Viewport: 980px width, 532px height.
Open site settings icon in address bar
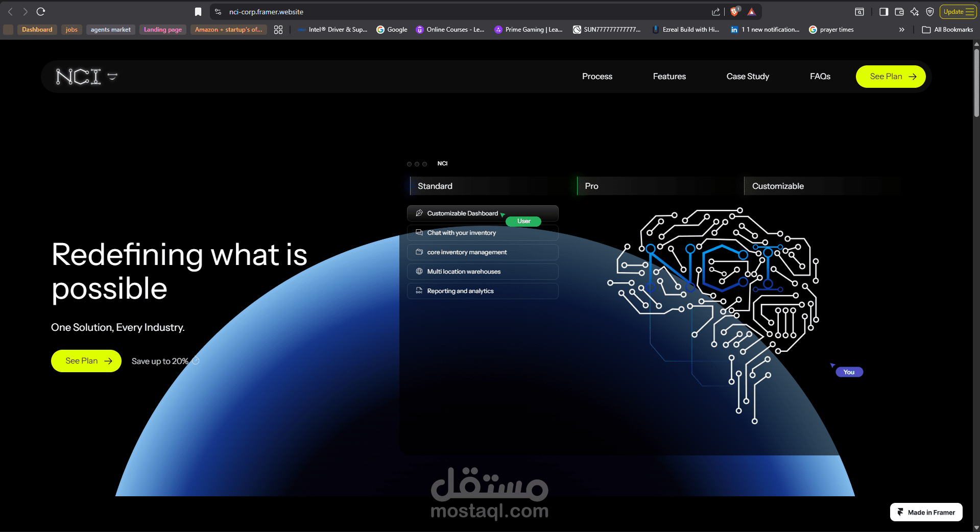pyautogui.click(x=218, y=12)
